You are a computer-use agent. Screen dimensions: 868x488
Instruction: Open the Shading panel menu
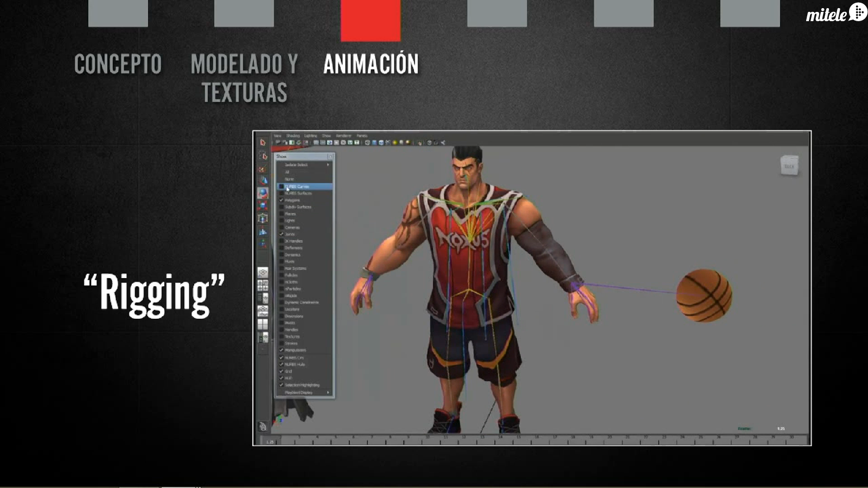293,136
